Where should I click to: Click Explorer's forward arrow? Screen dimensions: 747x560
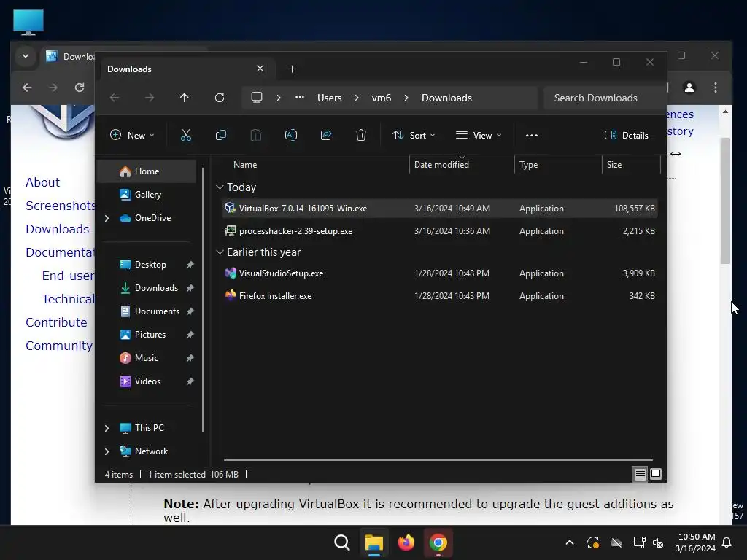click(x=150, y=98)
